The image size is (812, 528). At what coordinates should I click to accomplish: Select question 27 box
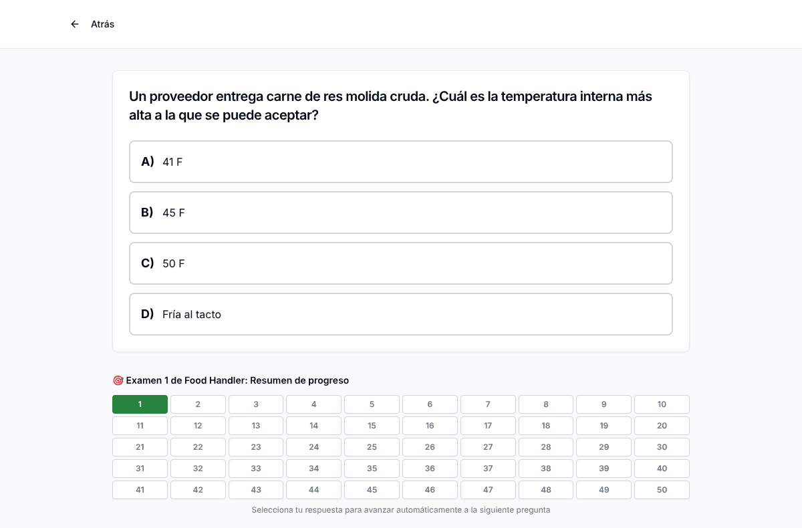click(488, 447)
